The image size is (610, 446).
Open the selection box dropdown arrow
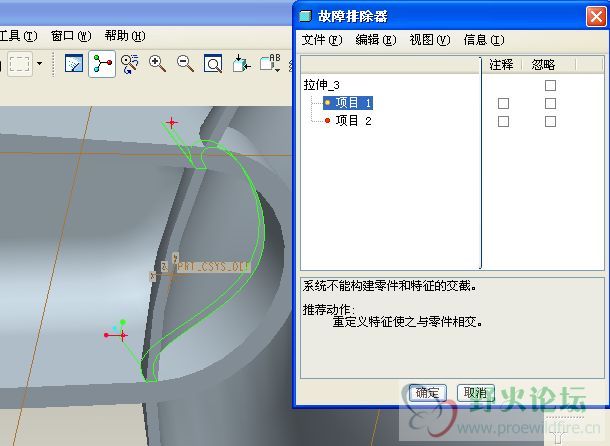pyautogui.click(x=39, y=63)
